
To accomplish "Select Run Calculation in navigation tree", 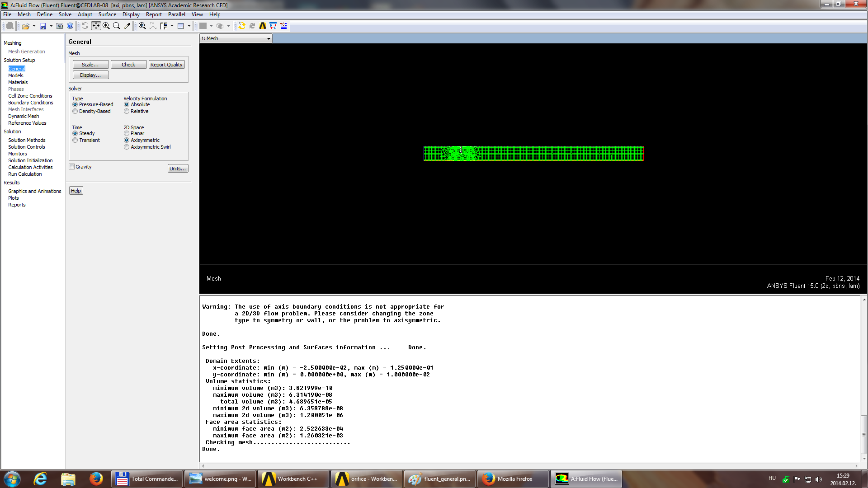I will point(25,174).
